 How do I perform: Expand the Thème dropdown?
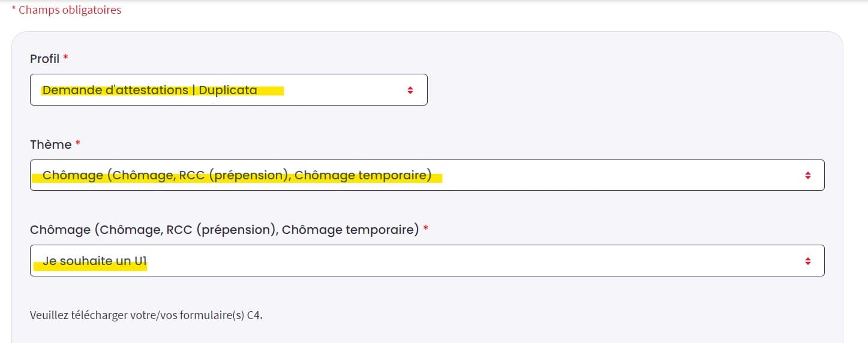coord(420,176)
